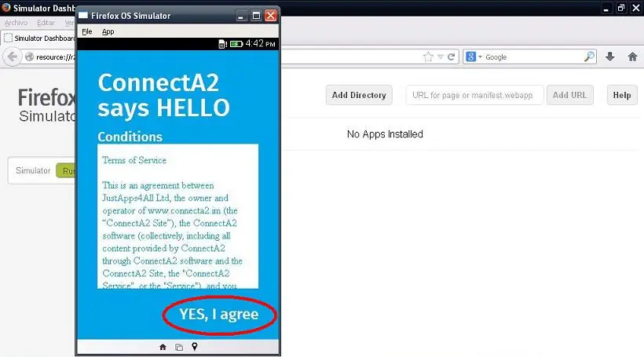This screenshot has width=644, height=357.
Task: Open the history dropdown arrow in address bar
Action: point(440,57)
